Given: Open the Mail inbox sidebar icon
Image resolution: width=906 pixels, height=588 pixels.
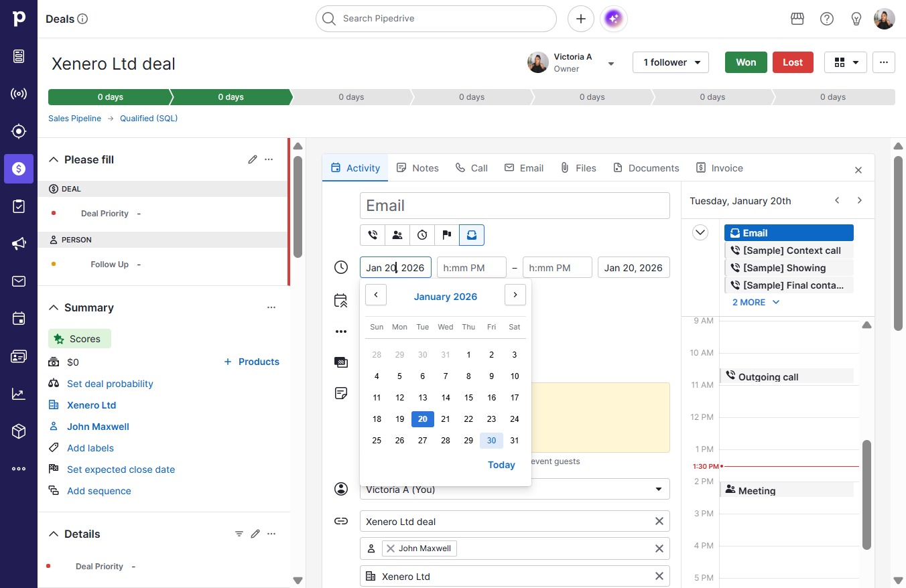Looking at the screenshot, I should pyautogui.click(x=19, y=281).
